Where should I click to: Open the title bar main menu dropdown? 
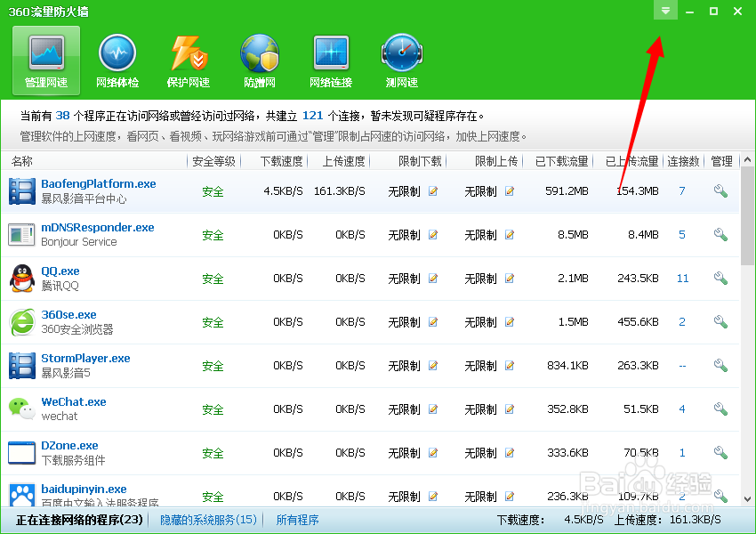pyautogui.click(x=665, y=11)
